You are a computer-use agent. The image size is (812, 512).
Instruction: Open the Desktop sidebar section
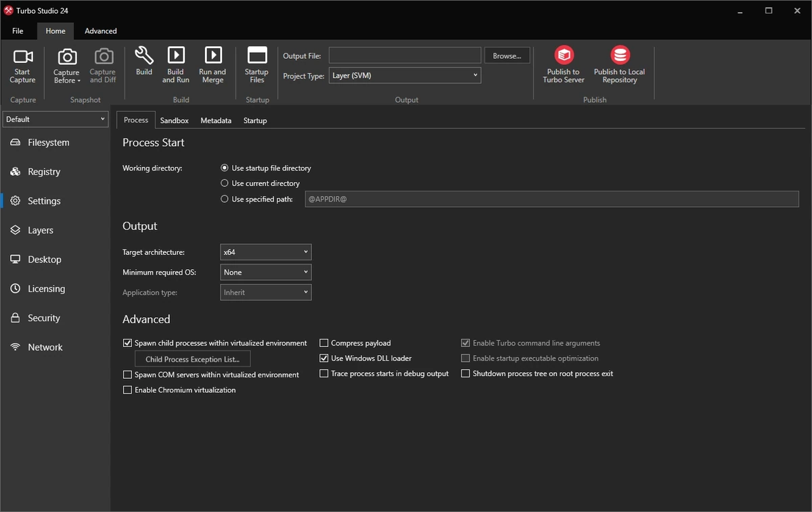click(55, 259)
